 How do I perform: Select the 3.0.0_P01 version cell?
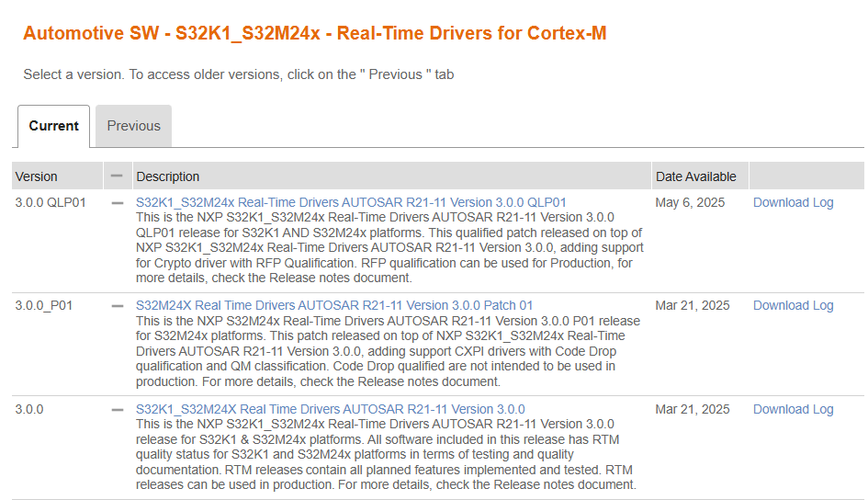click(x=44, y=306)
